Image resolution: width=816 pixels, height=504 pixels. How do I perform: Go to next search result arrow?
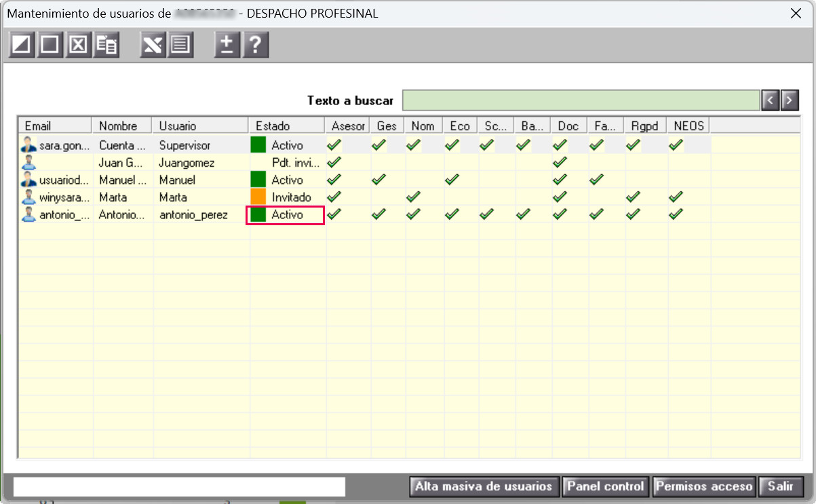(789, 100)
